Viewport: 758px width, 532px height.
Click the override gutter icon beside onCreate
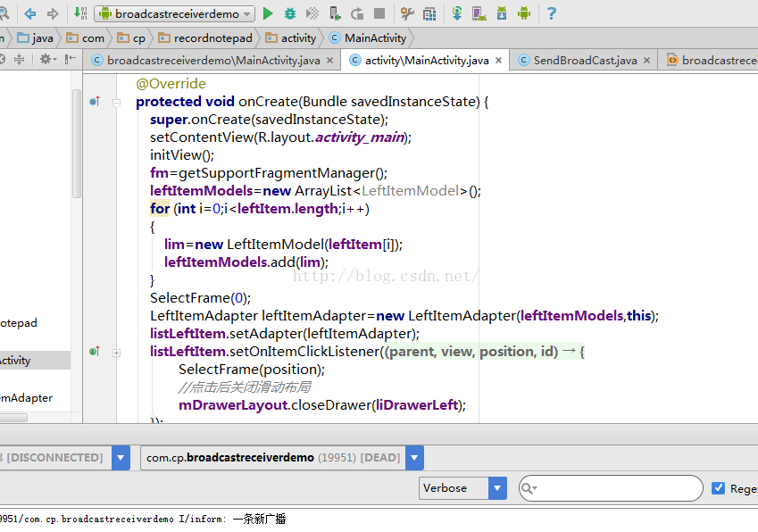click(x=94, y=102)
